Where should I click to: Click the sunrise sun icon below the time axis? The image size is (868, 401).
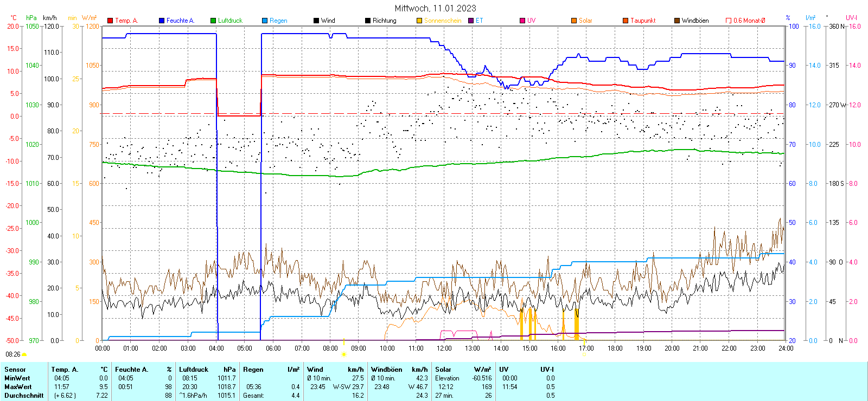(344, 354)
